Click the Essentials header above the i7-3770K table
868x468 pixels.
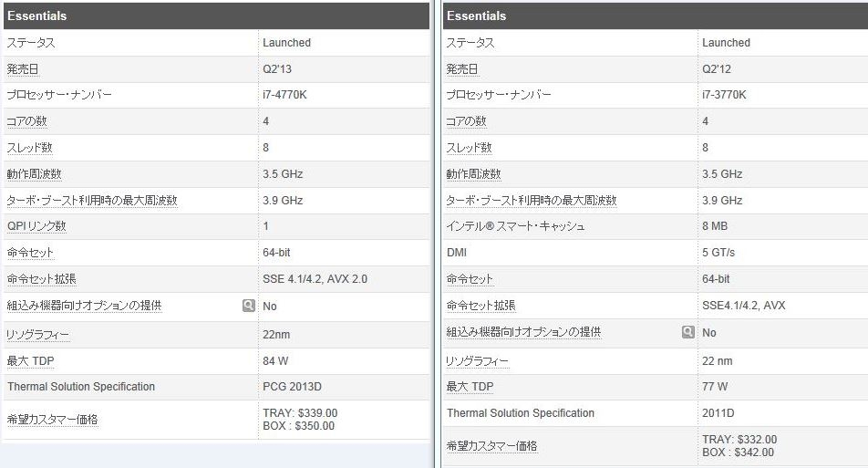click(476, 16)
